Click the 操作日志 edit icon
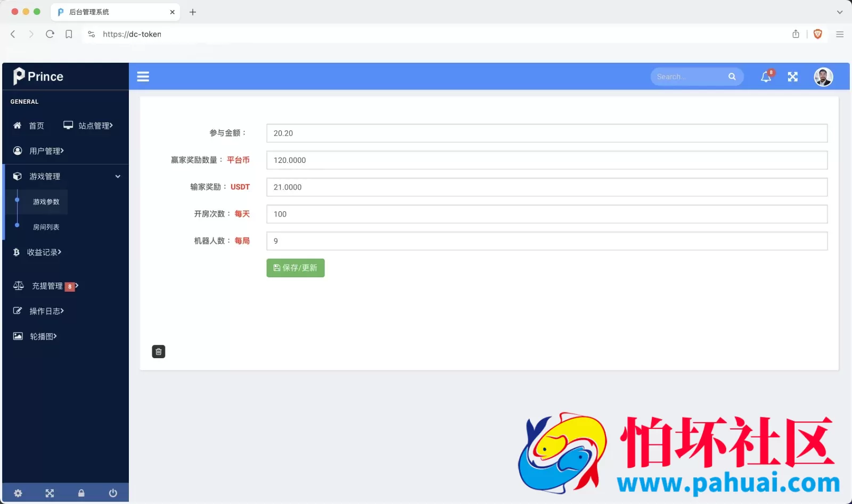852x504 pixels. 18,311
